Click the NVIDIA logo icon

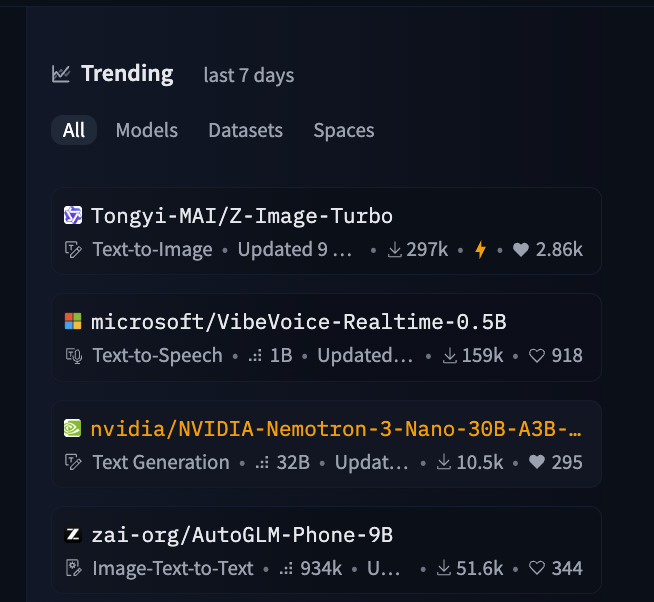[73, 428]
